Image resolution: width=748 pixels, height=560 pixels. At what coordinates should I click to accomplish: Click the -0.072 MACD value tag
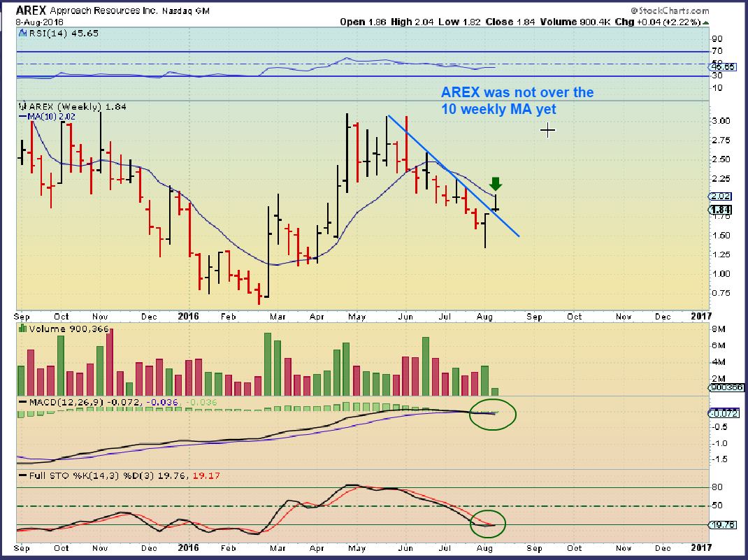[x=725, y=413]
